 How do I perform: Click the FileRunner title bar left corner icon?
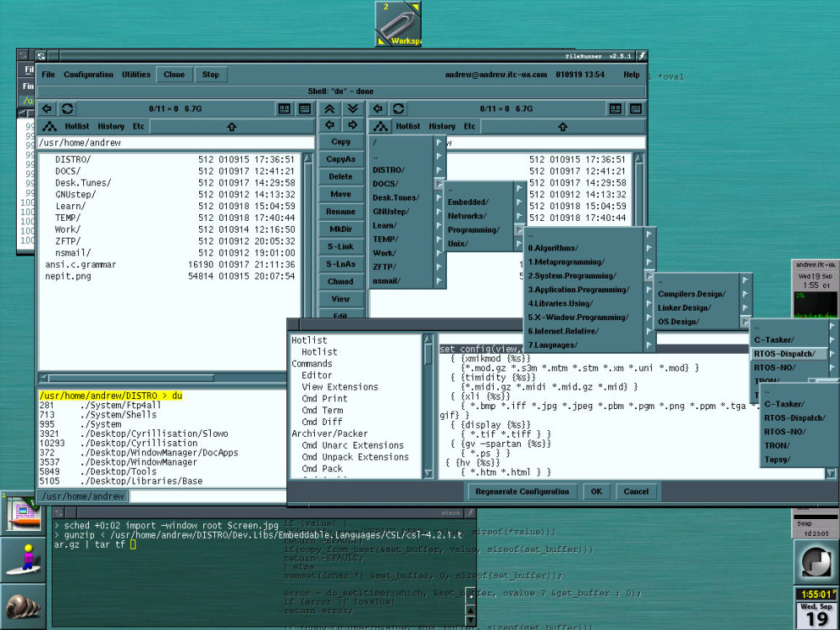point(41,55)
